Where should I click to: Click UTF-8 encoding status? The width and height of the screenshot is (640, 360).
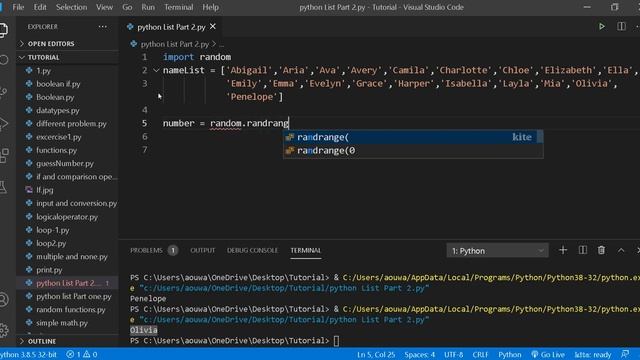453,354
